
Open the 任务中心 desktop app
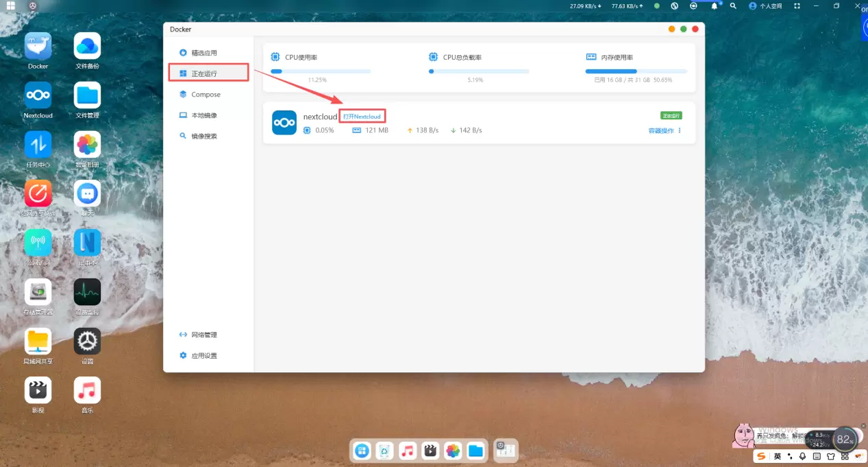38,145
